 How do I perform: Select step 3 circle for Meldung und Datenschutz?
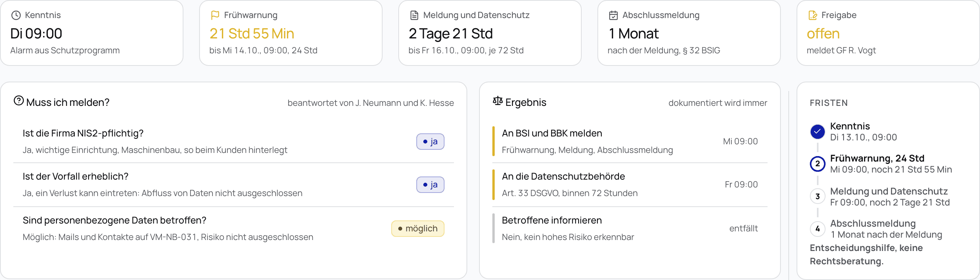818,196
